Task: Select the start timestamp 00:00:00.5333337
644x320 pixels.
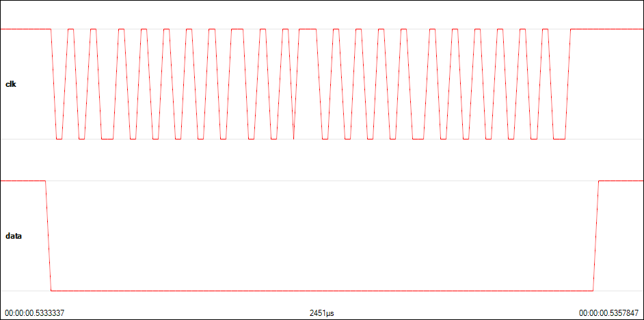Action: 34,313
